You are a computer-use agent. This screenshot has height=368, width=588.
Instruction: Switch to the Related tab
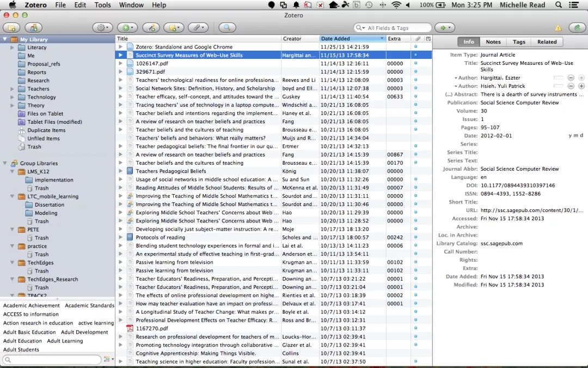pos(547,42)
